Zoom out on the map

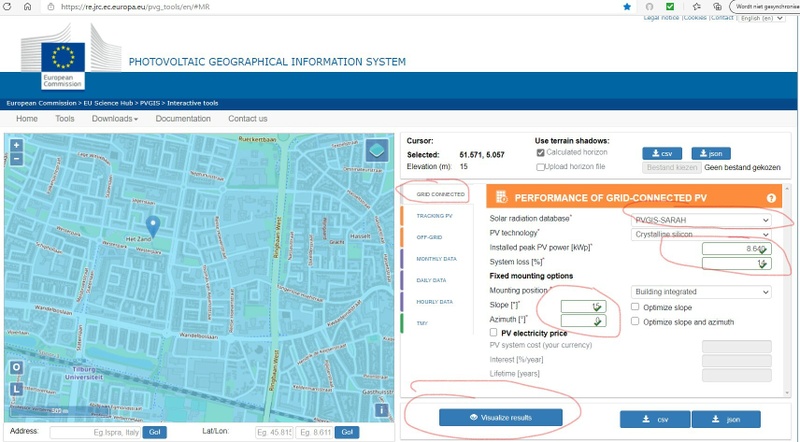tap(16, 159)
